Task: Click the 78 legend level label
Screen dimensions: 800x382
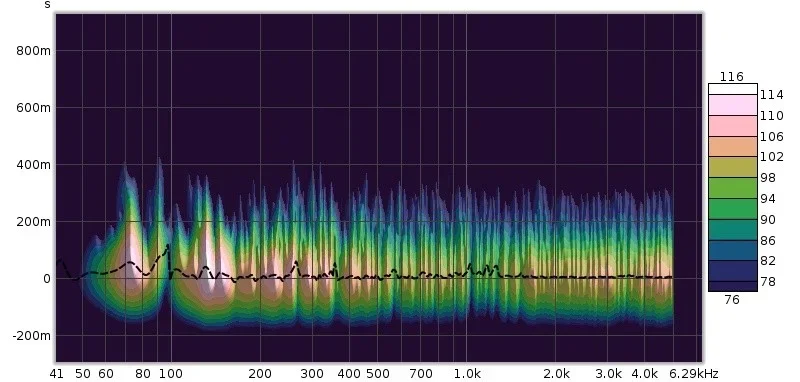Action: (768, 282)
